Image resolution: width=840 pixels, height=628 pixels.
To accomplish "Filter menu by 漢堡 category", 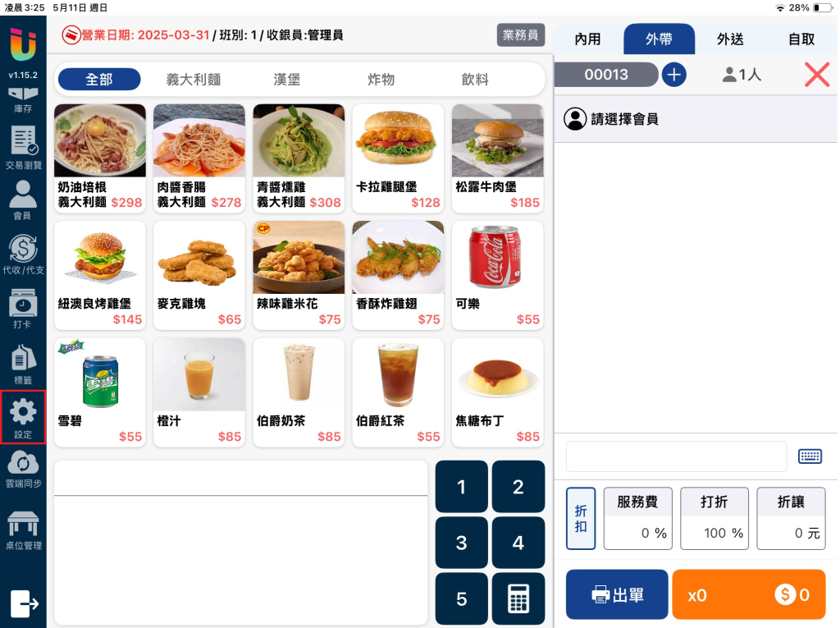I will coord(286,80).
